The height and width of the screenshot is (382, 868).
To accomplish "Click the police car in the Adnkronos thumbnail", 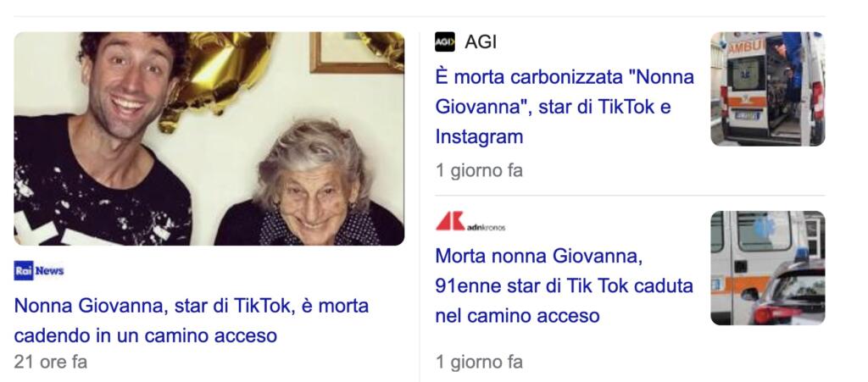I will point(789,292).
